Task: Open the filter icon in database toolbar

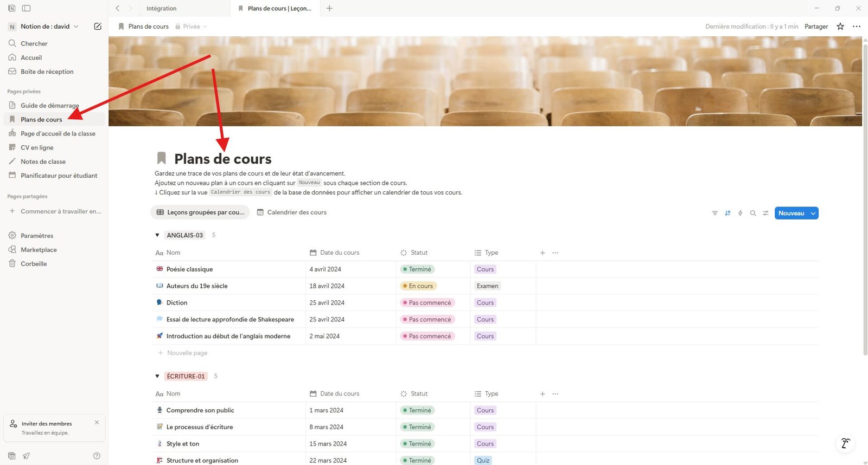Action: tap(715, 213)
